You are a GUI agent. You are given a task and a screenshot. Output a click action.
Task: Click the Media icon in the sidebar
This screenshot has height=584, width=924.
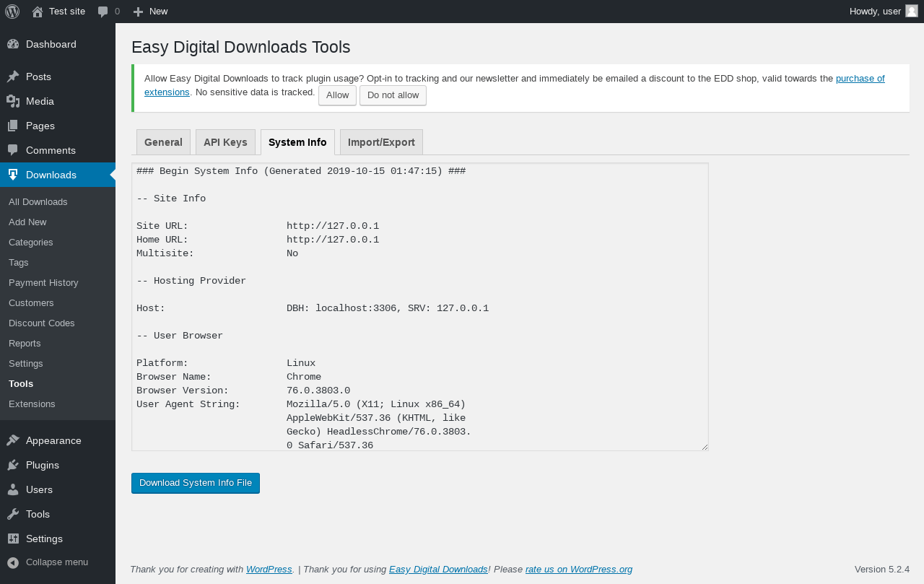point(13,101)
